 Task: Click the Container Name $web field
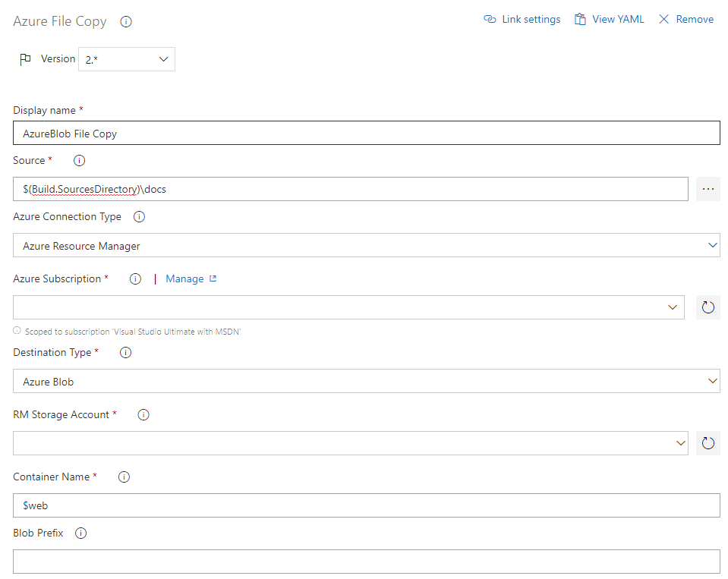click(367, 505)
